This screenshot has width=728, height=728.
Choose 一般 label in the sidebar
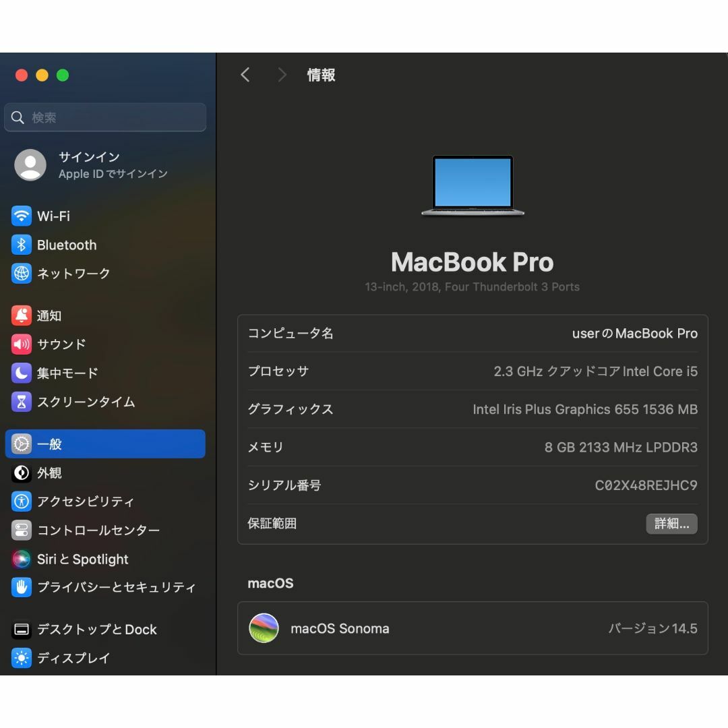[49, 444]
